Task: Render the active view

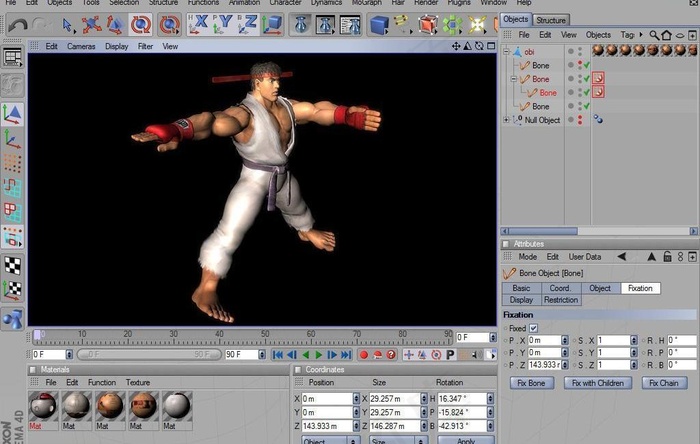Action: (300, 25)
